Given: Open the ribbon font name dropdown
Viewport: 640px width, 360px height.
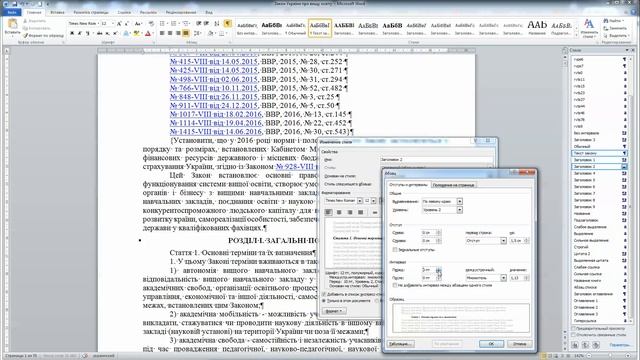Looking at the screenshot, I should 98,24.
